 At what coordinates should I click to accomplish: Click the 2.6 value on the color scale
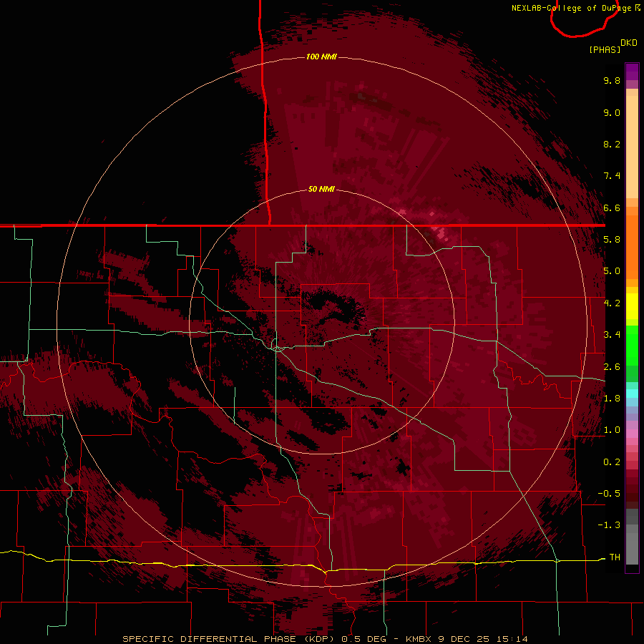pos(612,367)
